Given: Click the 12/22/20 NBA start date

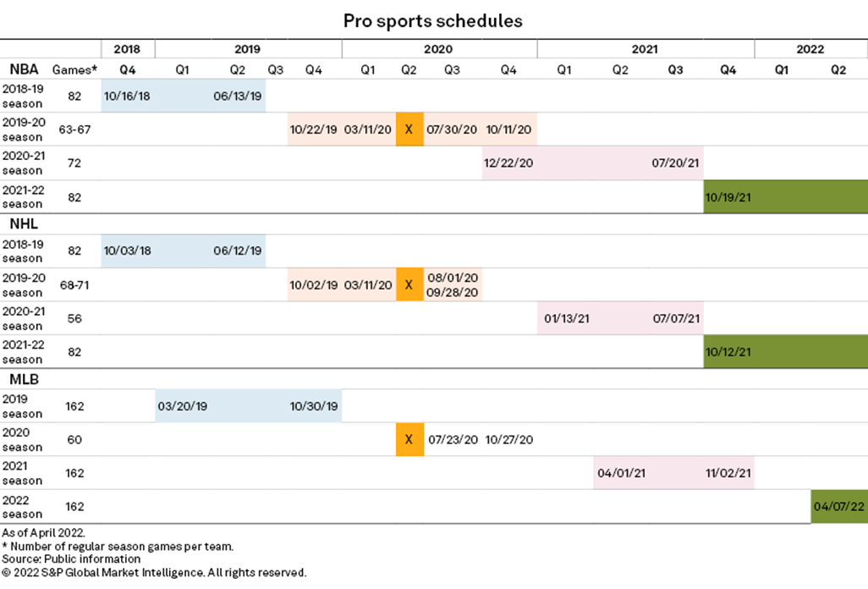Looking at the screenshot, I should (x=508, y=163).
